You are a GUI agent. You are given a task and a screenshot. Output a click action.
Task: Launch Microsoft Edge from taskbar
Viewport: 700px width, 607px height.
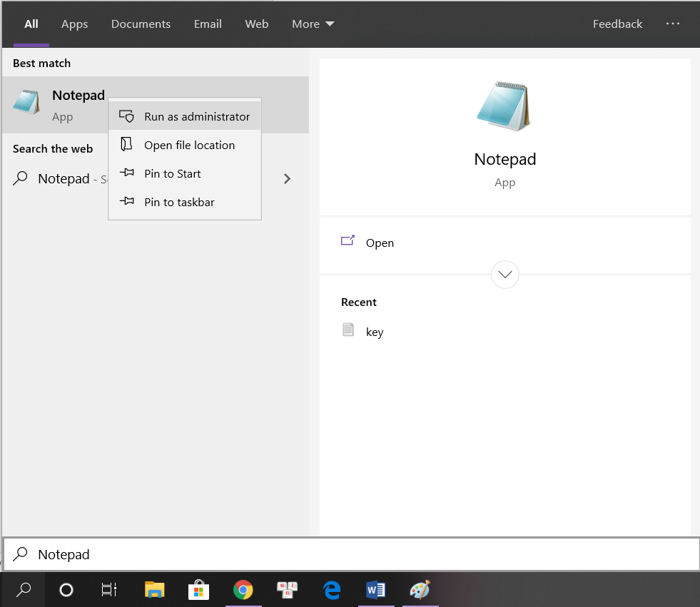[332, 590]
